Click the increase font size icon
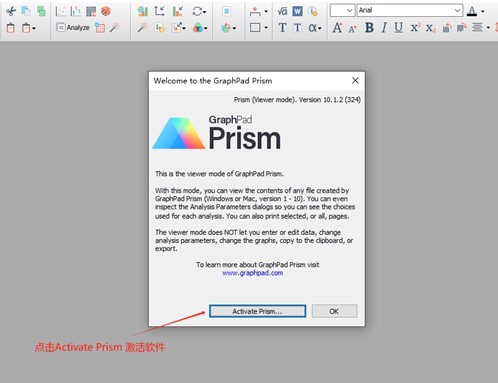This screenshot has height=383, width=498. 337,28
